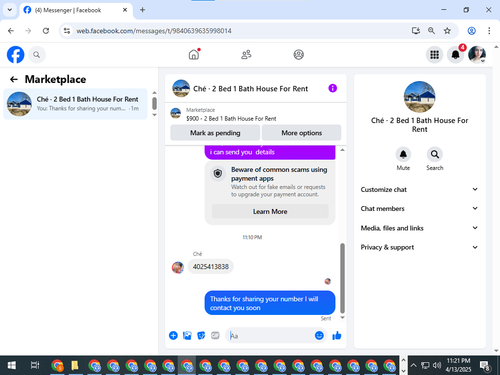Image resolution: width=500 pixels, height=375 pixels.
Task: Click chat messages vertical scrollbar
Action: 342,278
